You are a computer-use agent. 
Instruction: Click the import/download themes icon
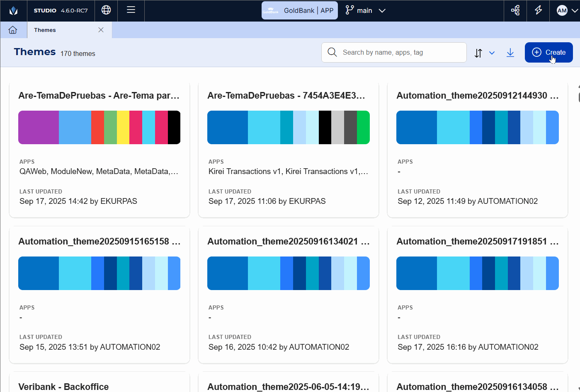(x=510, y=53)
